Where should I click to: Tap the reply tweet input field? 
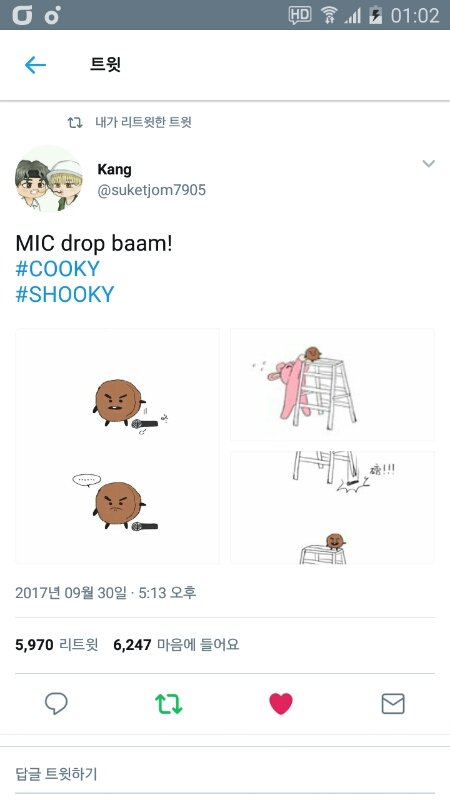pyautogui.click(x=225, y=773)
